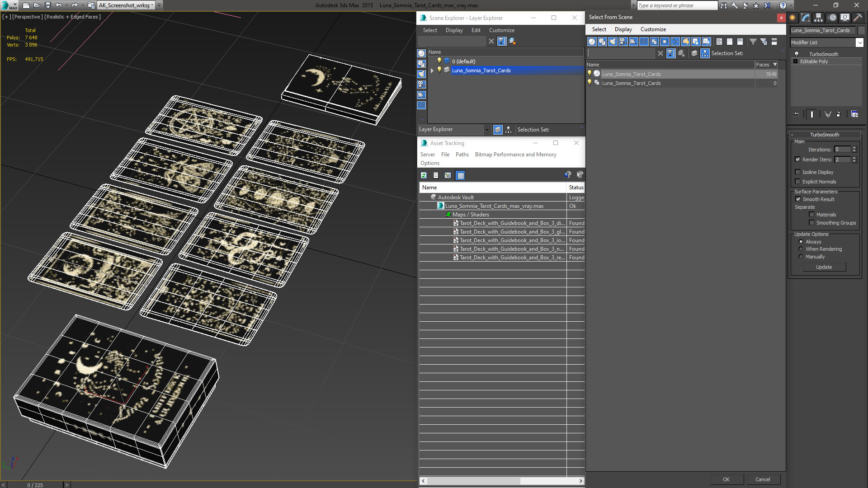Image resolution: width=868 pixels, height=488 pixels.
Task: Click Select None icon in Select From Scene
Action: tap(730, 42)
